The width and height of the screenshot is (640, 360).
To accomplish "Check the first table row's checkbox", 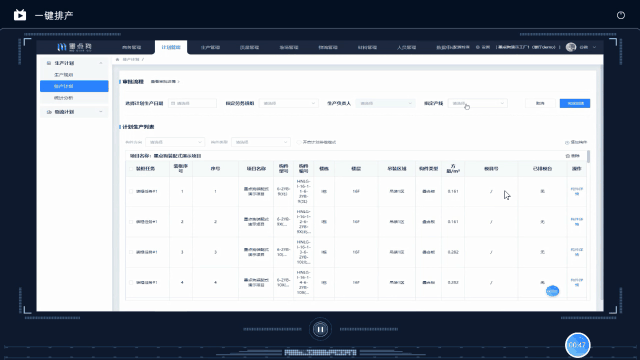I will [x=131, y=191].
